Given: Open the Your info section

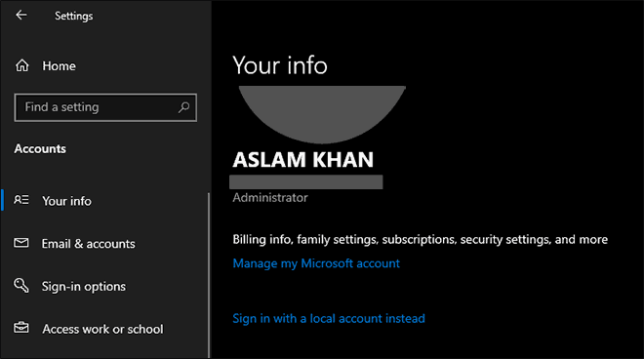Looking at the screenshot, I should point(67,201).
